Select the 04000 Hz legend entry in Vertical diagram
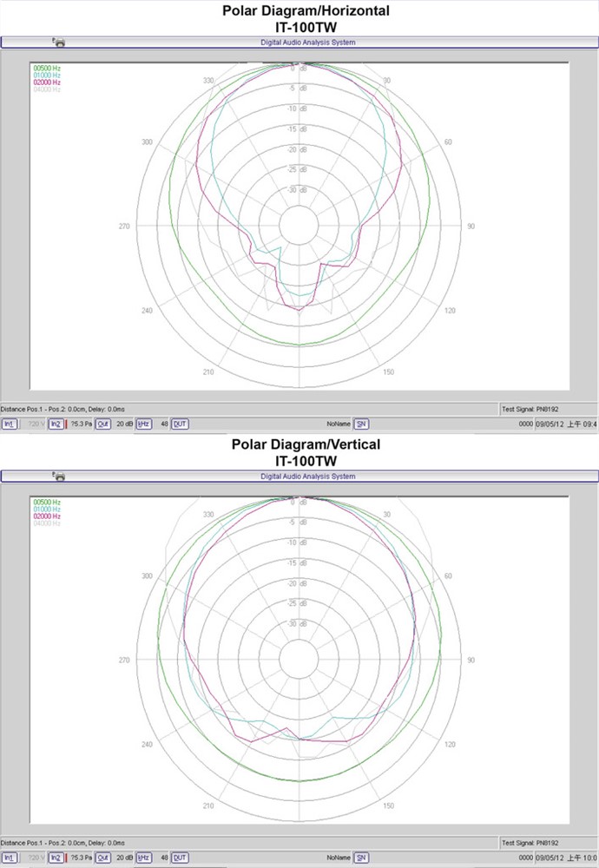This screenshot has height=868, width=599. 47,523
